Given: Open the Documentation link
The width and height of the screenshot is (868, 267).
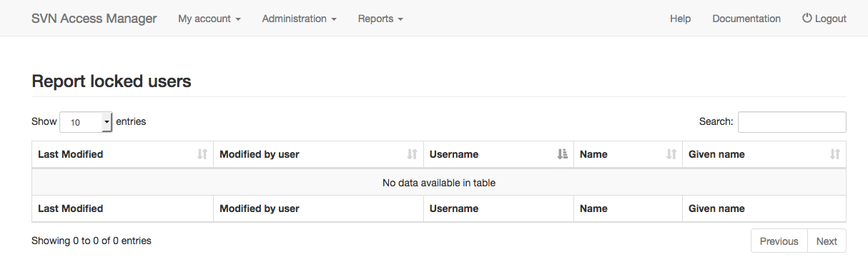Looking at the screenshot, I should click(x=746, y=19).
